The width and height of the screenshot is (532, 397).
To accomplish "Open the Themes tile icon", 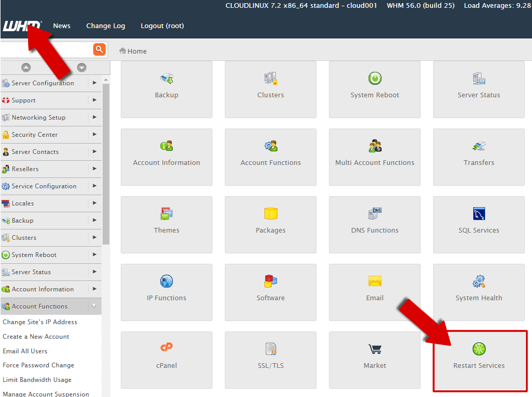I will (x=167, y=213).
